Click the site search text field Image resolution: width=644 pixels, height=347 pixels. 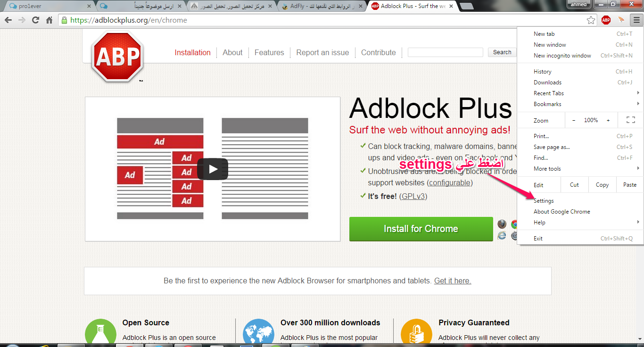coord(445,52)
